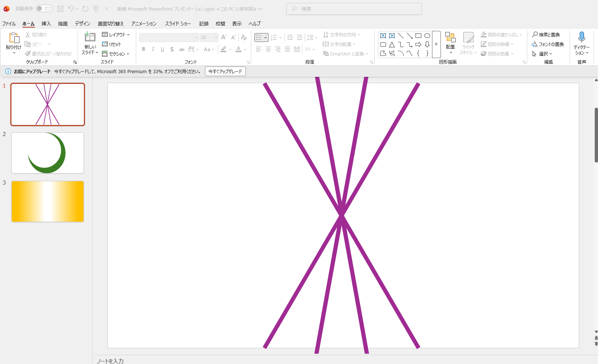Image resolution: width=598 pixels, height=364 pixels.
Task: Switch to the Animations (アニメーション) tab
Action: [x=144, y=24]
